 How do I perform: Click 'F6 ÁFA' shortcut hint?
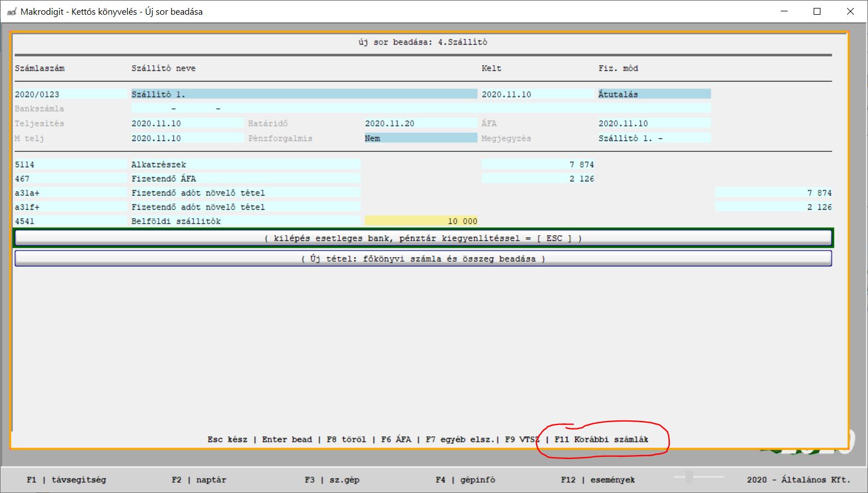[396, 439]
